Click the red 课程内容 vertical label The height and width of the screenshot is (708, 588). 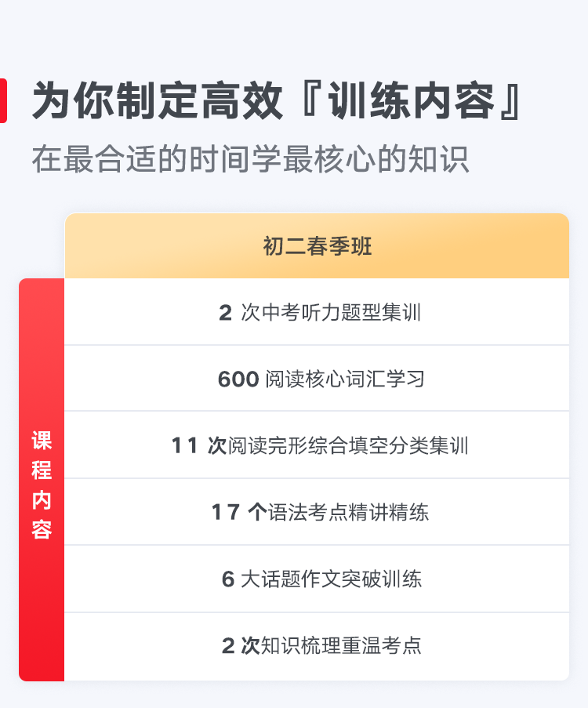click(42, 480)
